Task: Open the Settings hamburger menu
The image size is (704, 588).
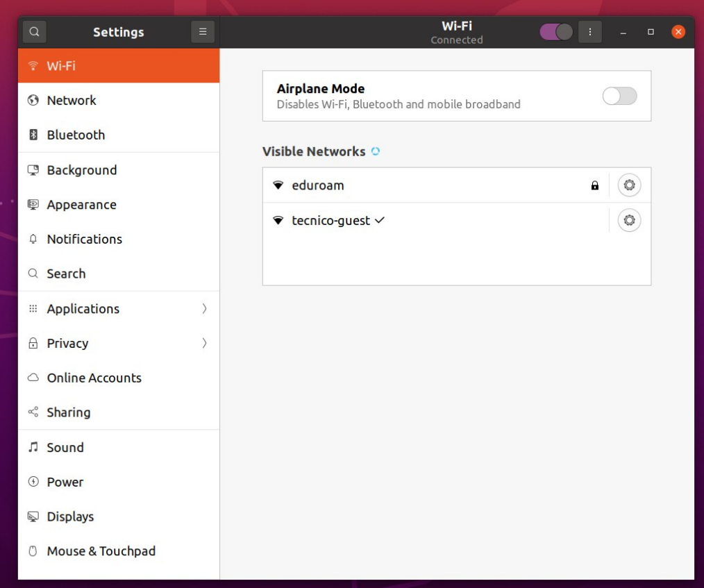Action: 203,32
